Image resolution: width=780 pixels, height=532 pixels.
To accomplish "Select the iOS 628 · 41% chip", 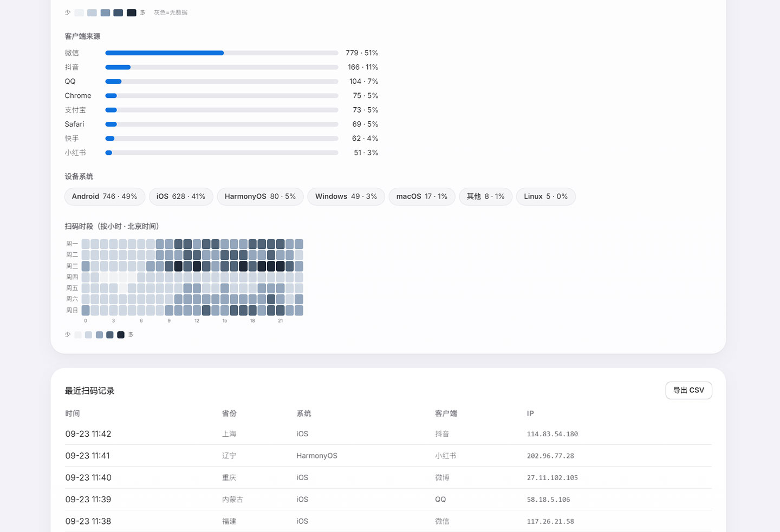I will coord(181,196).
